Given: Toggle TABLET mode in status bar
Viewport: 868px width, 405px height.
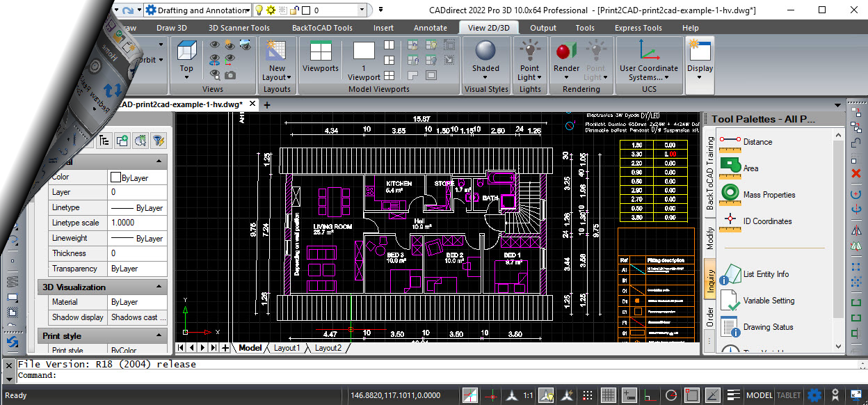Looking at the screenshot, I should click(789, 395).
